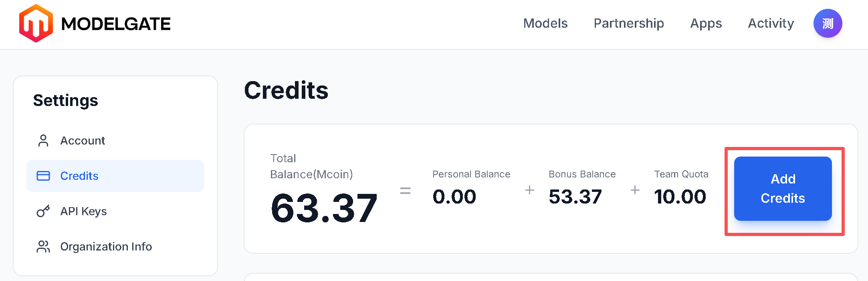Open the purple user avatar menu
Screen dimensions: 868x281
click(827, 23)
